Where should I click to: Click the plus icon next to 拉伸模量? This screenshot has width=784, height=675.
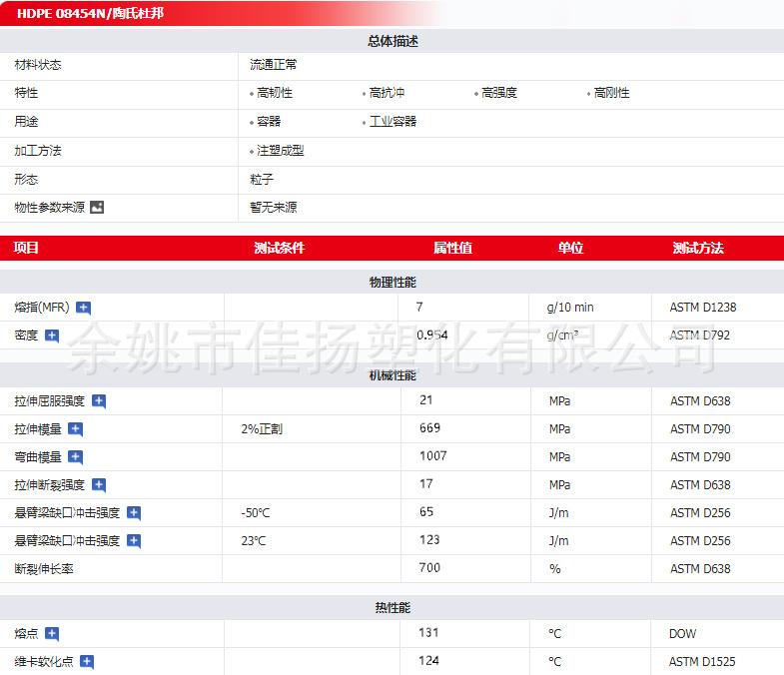[x=75, y=429]
